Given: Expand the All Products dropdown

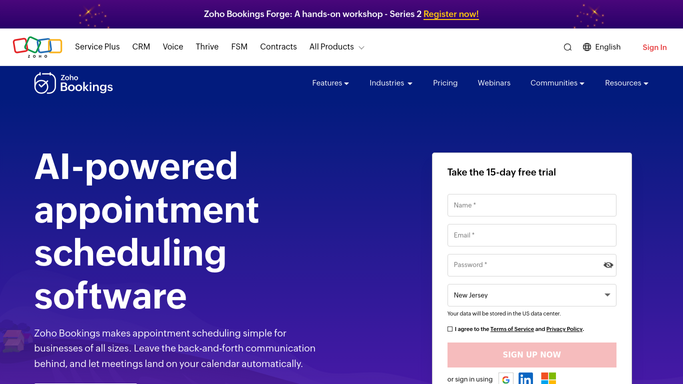Looking at the screenshot, I should click(336, 47).
